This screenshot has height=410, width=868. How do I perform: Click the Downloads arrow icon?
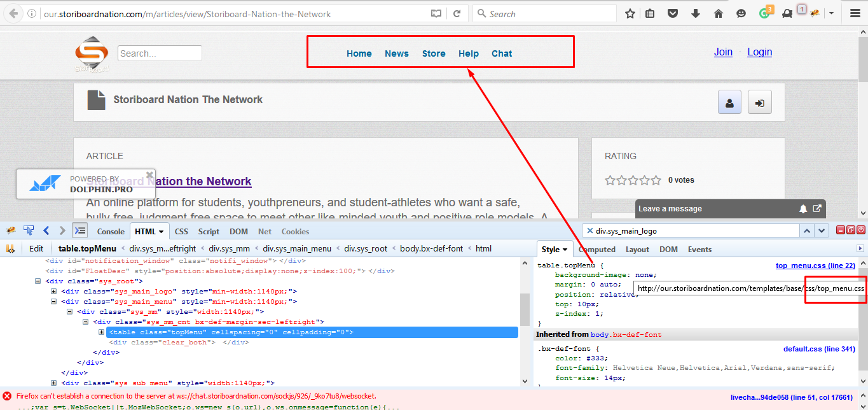(696, 13)
